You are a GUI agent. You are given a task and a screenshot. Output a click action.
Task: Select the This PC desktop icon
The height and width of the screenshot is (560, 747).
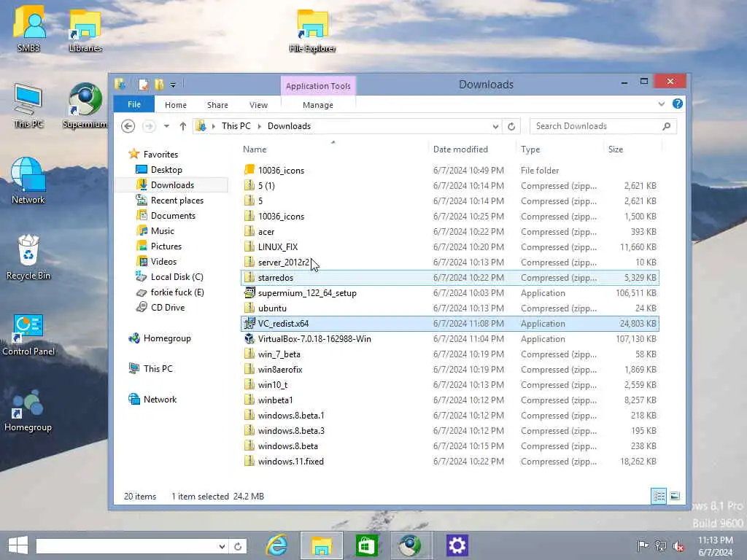[28, 106]
